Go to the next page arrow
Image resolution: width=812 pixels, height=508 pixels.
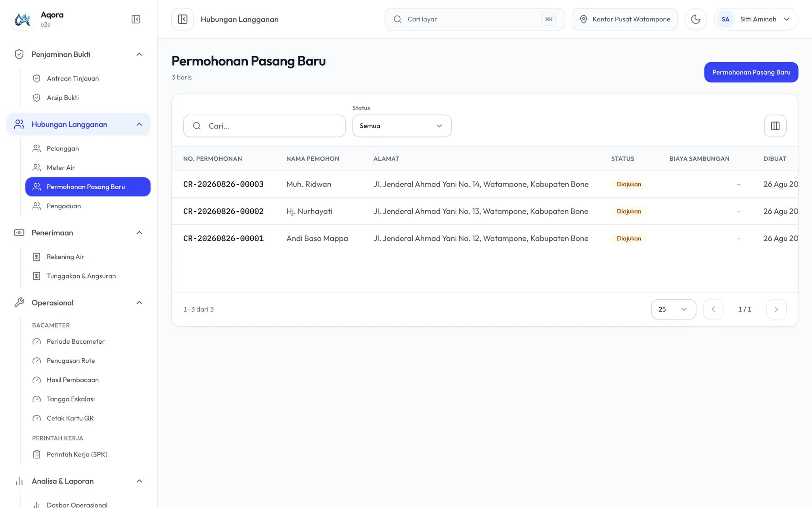point(776,309)
